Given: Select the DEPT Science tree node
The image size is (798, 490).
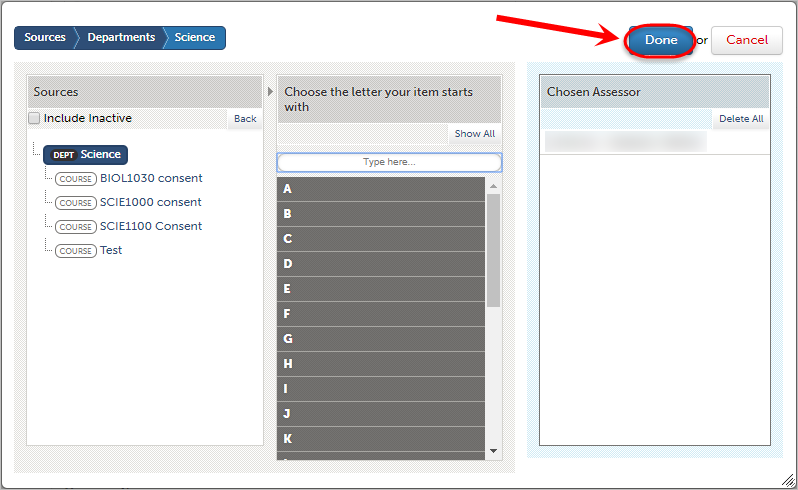Looking at the screenshot, I should 86,155.
